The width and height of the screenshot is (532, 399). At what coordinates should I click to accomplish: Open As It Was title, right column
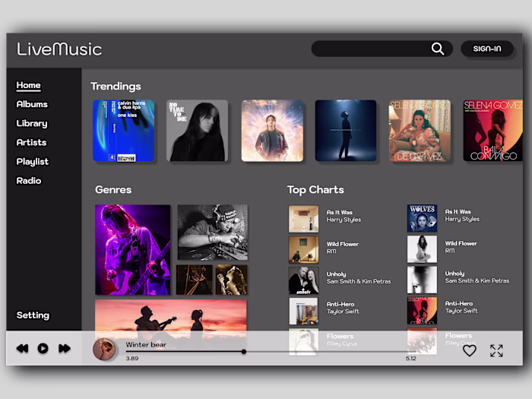(x=458, y=212)
